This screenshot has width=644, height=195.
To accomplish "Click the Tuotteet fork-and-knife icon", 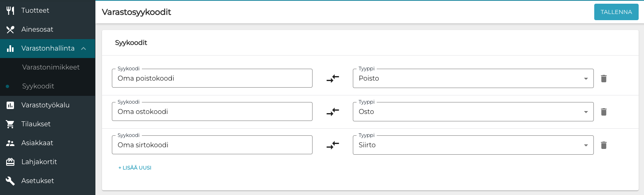I will pos(10,11).
